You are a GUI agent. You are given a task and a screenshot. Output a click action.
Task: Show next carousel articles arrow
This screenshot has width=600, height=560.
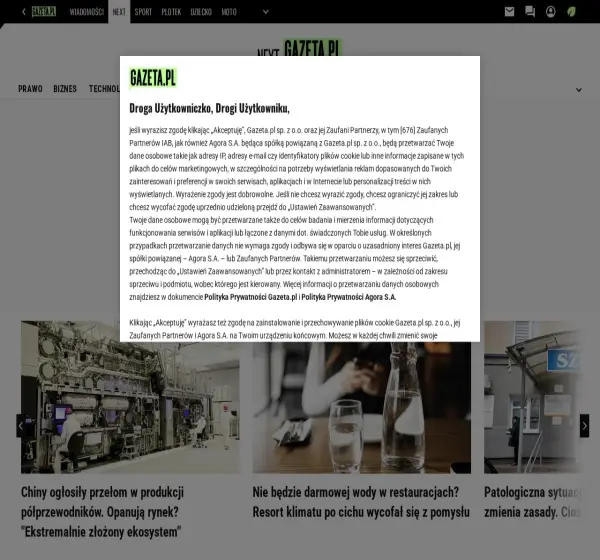click(584, 426)
